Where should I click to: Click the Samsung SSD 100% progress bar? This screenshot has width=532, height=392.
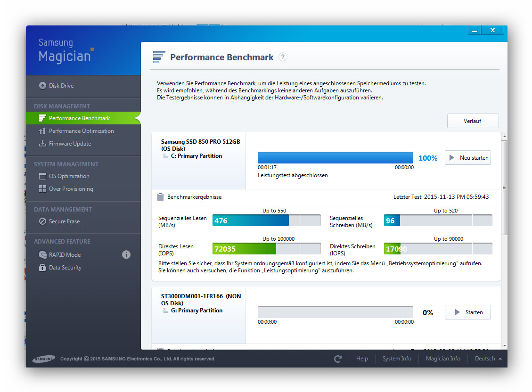[x=335, y=158]
